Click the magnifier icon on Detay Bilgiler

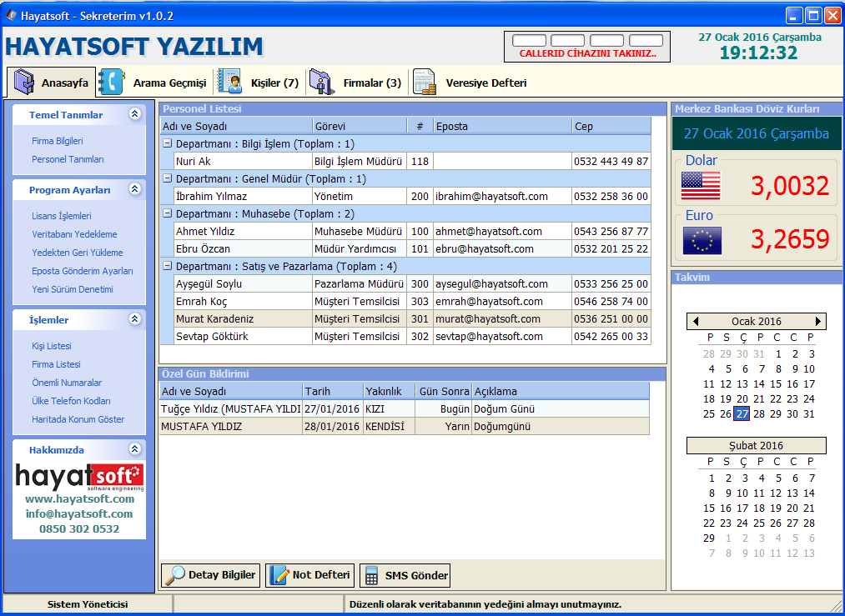pos(174,575)
